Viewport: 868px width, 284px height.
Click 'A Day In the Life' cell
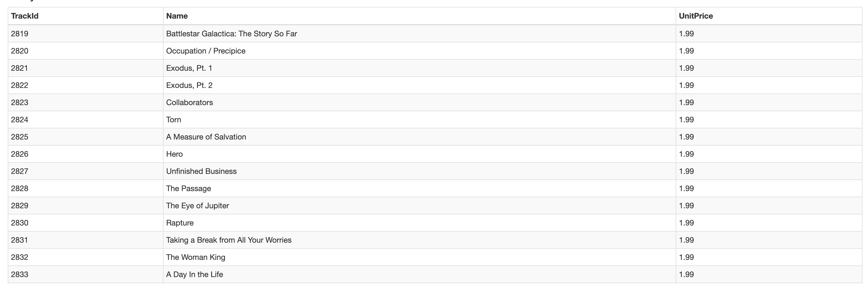[195, 275]
